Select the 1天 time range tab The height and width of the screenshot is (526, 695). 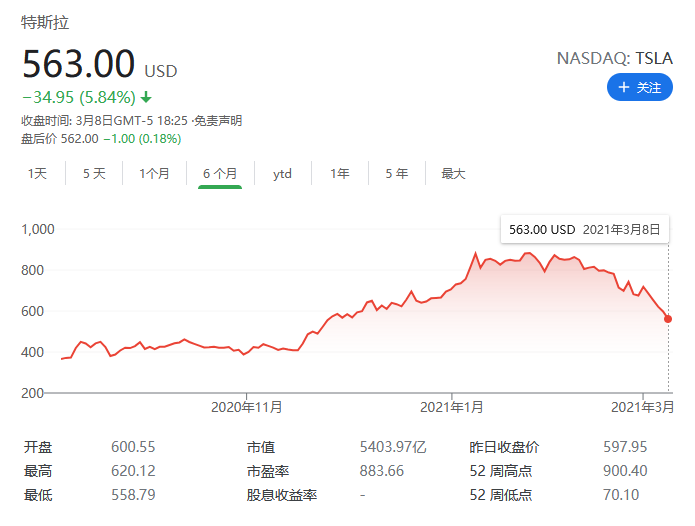37,173
